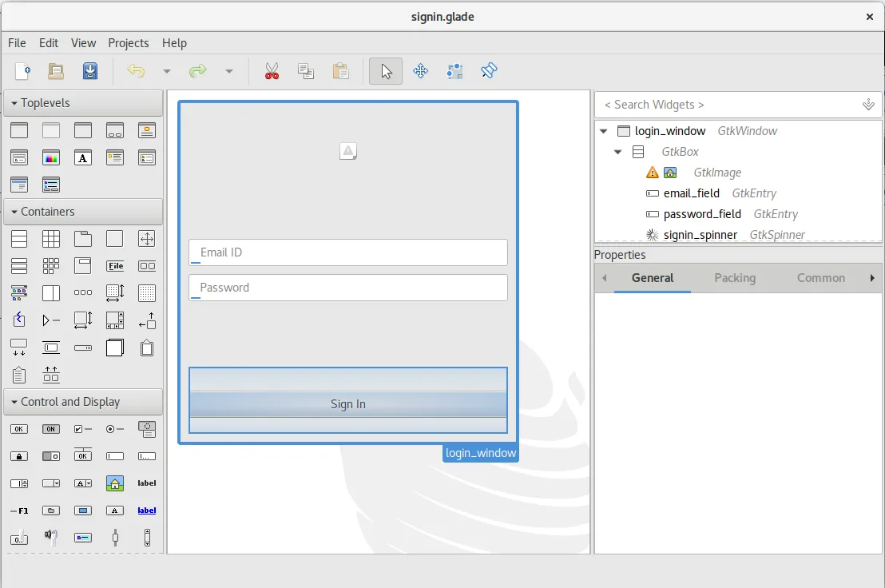Screen dimensions: 885x588
Task: Collapse the login_window node in the widget tree
Action: coord(603,130)
